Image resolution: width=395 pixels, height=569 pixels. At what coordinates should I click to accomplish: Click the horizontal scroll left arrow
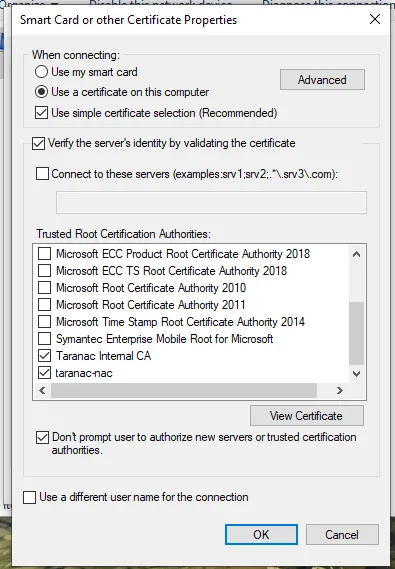pyautogui.click(x=42, y=390)
